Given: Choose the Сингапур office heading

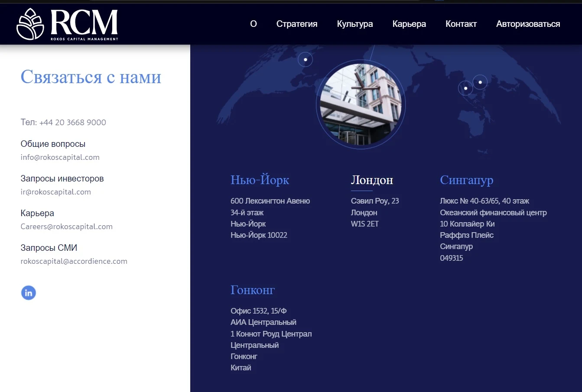Looking at the screenshot, I should click(x=466, y=180).
